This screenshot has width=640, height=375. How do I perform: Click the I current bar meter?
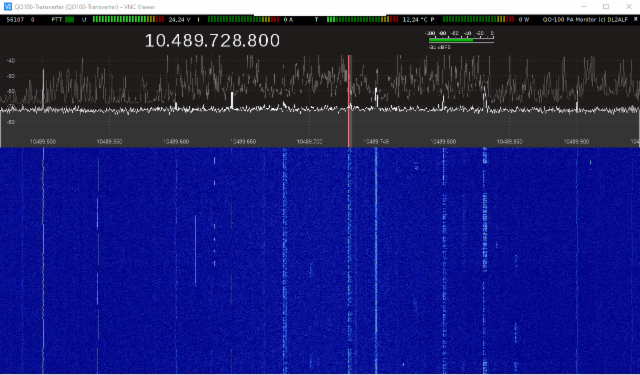pos(243,20)
